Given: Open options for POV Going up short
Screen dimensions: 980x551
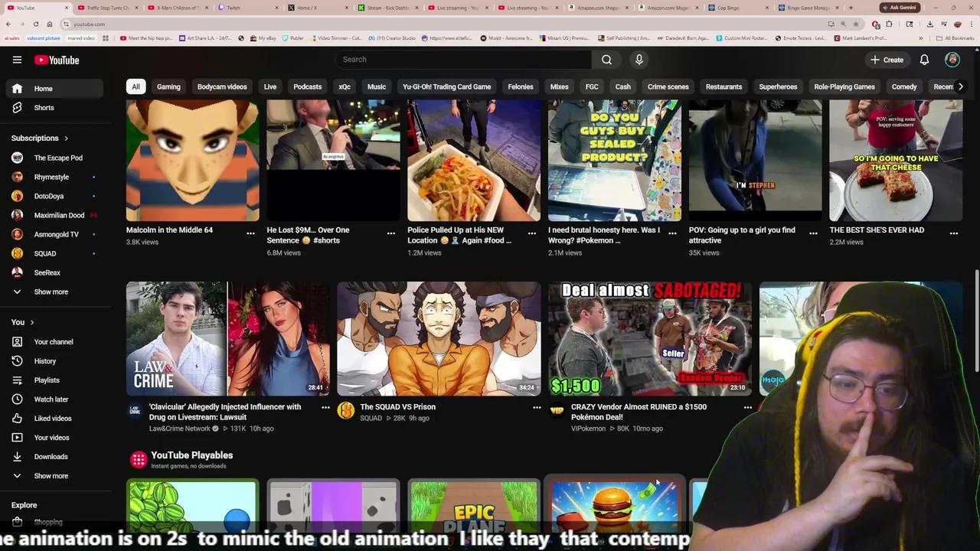Looking at the screenshot, I should pyautogui.click(x=813, y=233).
